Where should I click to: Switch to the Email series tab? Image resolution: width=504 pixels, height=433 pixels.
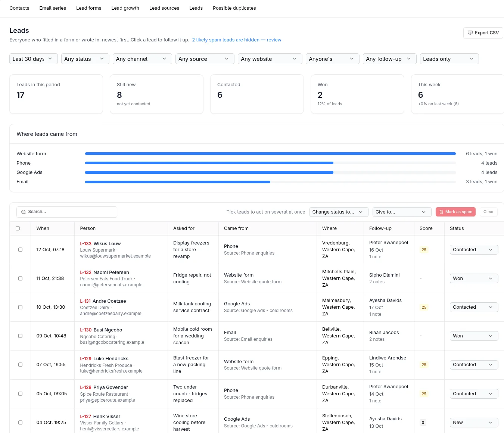click(53, 8)
